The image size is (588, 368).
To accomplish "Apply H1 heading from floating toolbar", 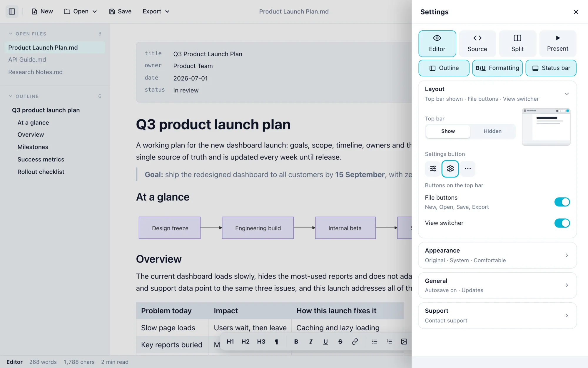I will (x=230, y=342).
